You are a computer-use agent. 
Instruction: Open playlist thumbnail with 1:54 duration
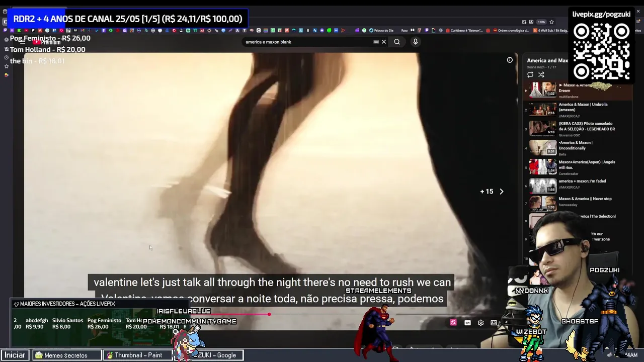[542, 166]
